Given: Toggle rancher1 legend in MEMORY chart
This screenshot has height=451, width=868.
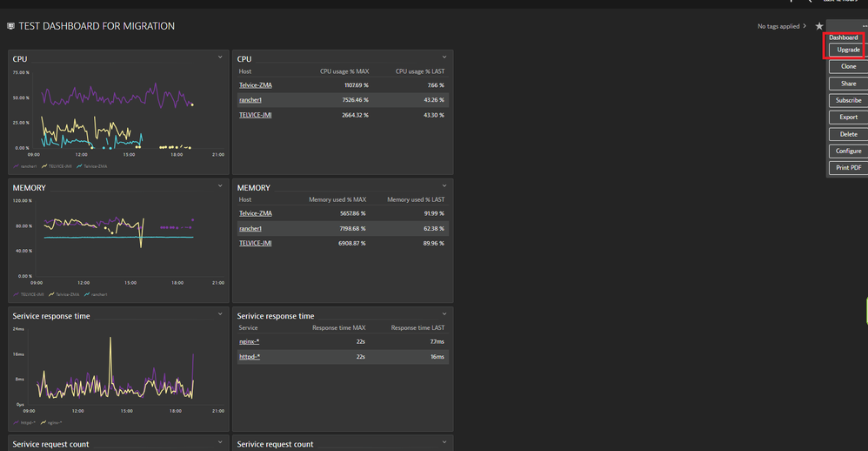Looking at the screenshot, I should [x=96, y=294].
